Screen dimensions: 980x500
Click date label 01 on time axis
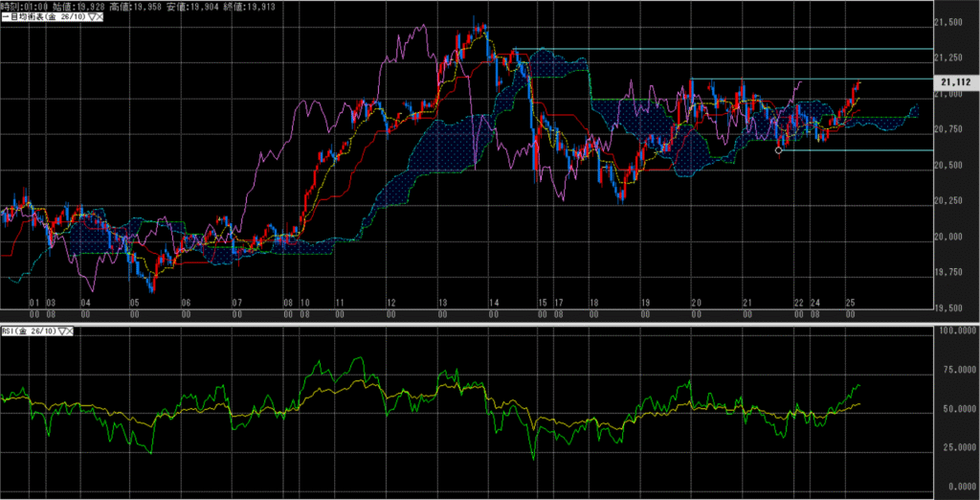(33, 302)
